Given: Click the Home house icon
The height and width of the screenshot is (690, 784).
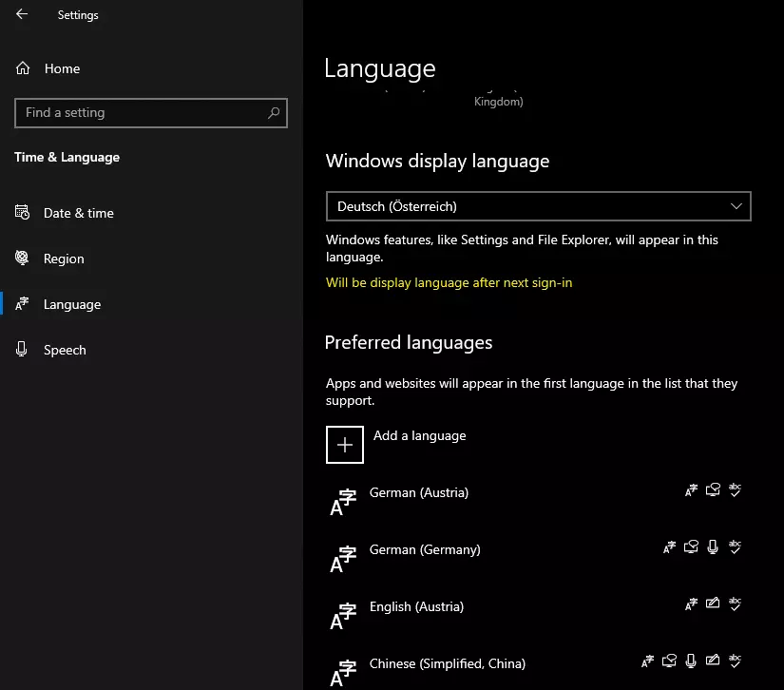Looking at the screenshot, I should click(23, 68).
